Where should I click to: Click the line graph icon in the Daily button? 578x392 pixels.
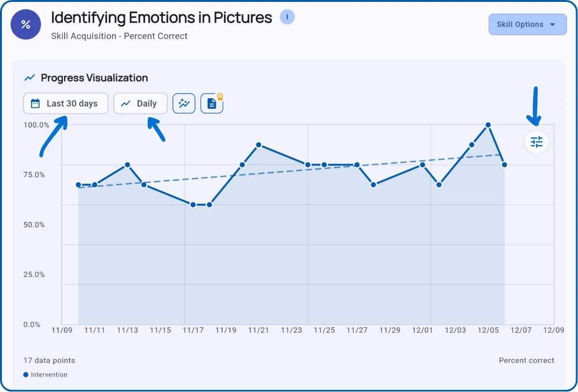point(126,103)
